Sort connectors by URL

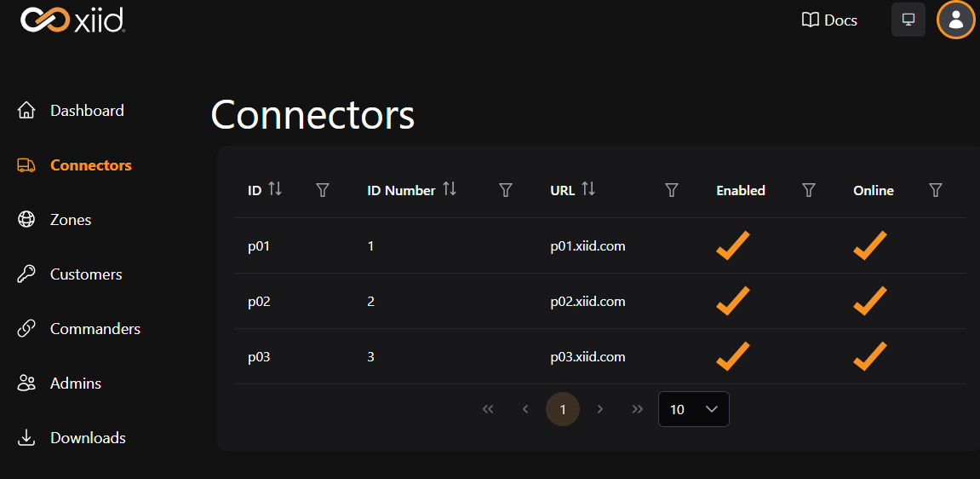click(x=588, y=189)
